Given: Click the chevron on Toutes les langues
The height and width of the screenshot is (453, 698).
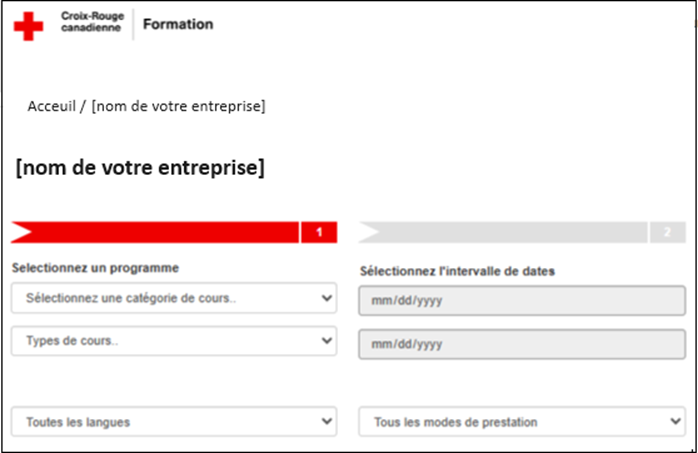Looking at the screenshot, I should pos(327,421).
